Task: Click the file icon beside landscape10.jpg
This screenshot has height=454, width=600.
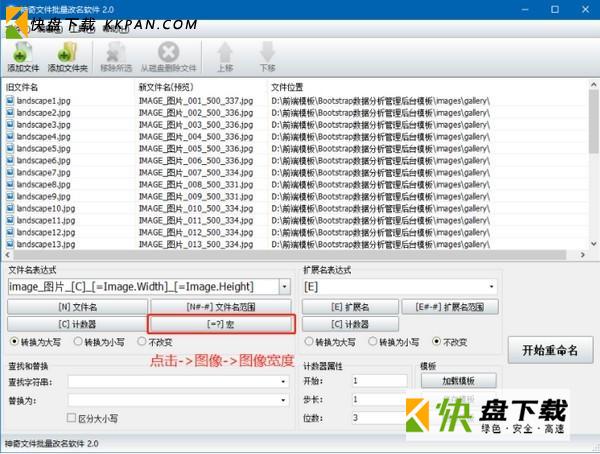Action: [x=10, y=208]
